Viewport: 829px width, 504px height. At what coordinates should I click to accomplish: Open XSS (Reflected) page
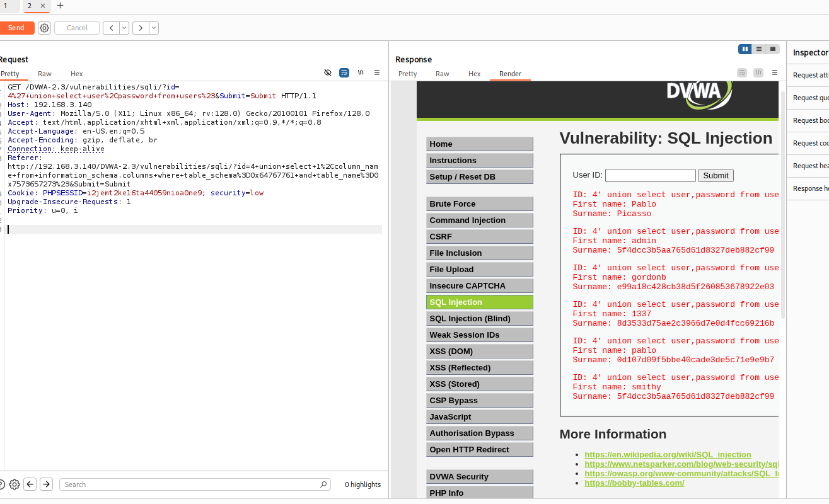coord(480,367)
